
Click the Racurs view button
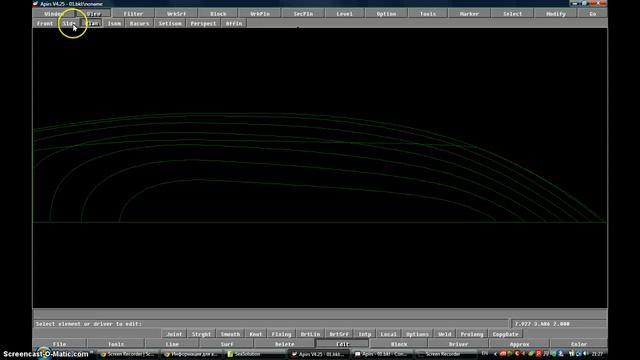[139, 23]
